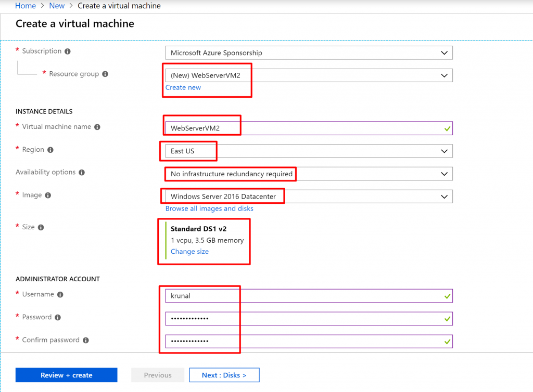Click the Create a virtual machine page title

pyautogui.click(x=75, y=23)
